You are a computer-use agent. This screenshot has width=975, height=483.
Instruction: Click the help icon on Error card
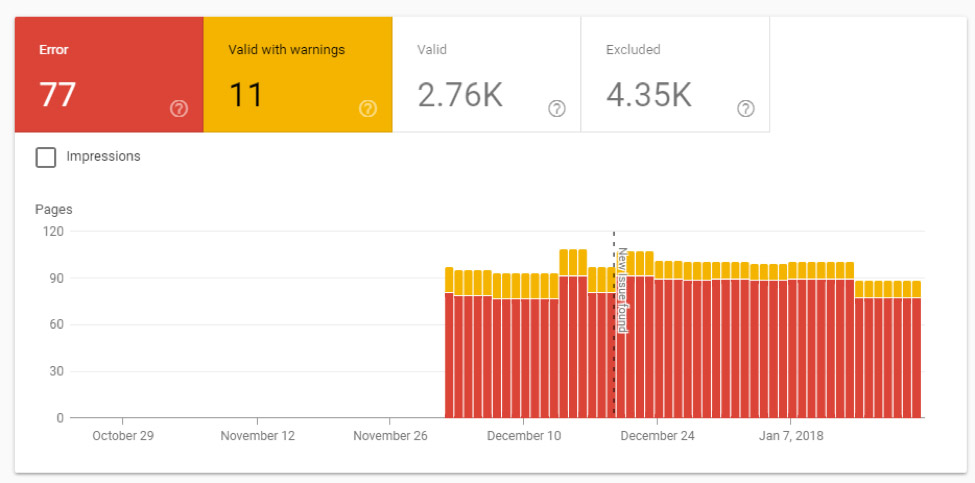(x=179, y=109)
